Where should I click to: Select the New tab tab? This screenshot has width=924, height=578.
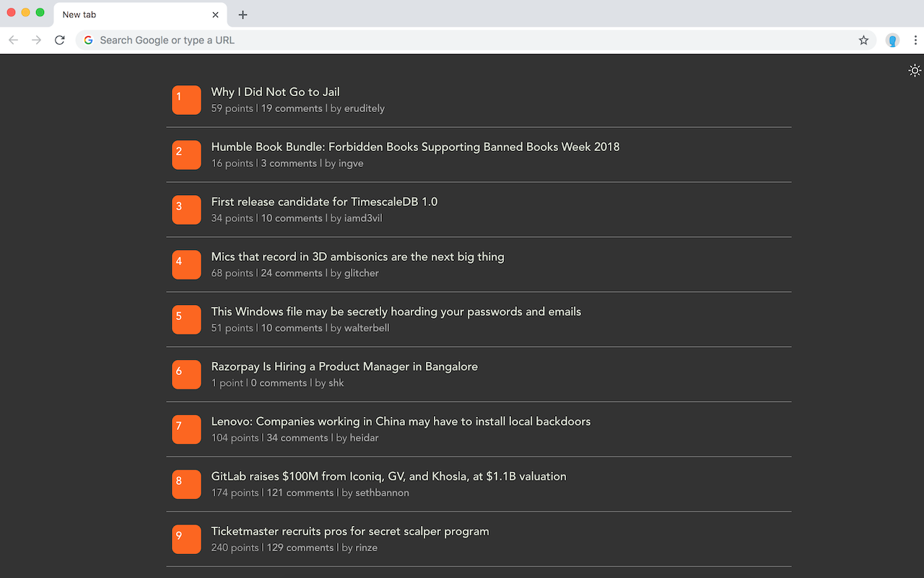point(141,14)
